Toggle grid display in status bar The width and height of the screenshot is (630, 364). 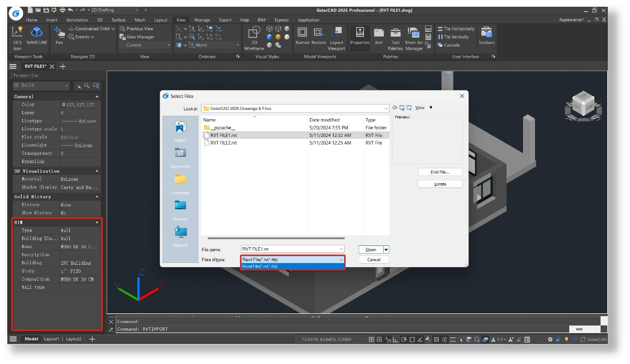pos(379,339)
